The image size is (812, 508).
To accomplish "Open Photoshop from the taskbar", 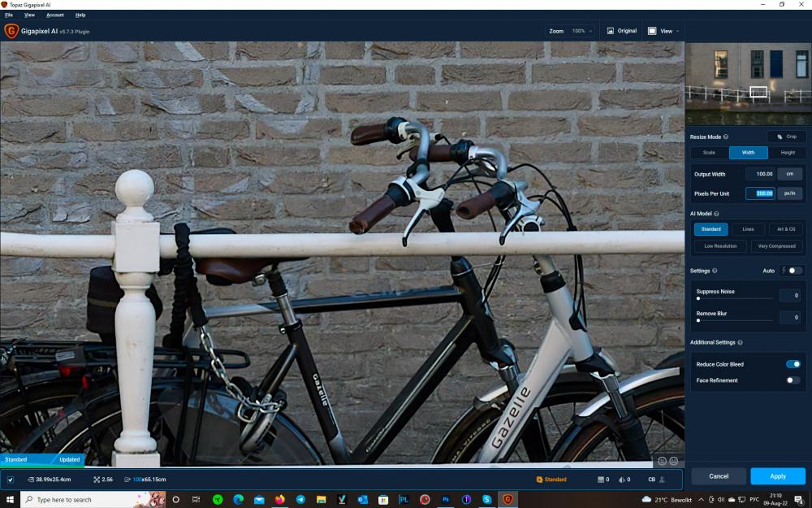I will tap(445, 500).
